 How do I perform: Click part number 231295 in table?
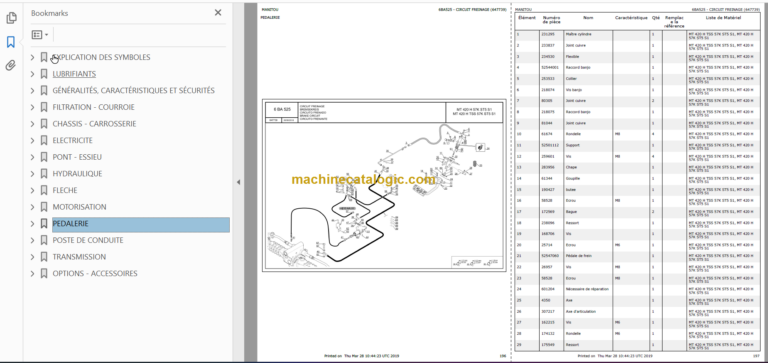548,34
